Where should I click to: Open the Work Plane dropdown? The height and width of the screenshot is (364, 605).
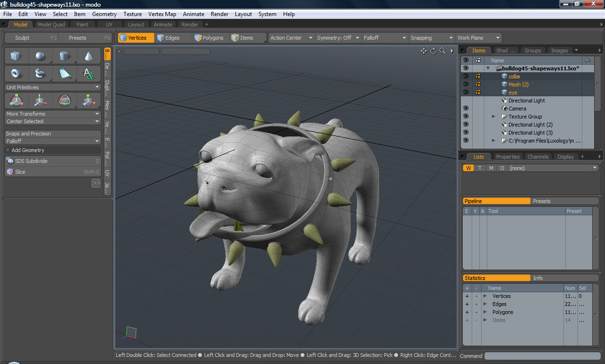point(478,38)
